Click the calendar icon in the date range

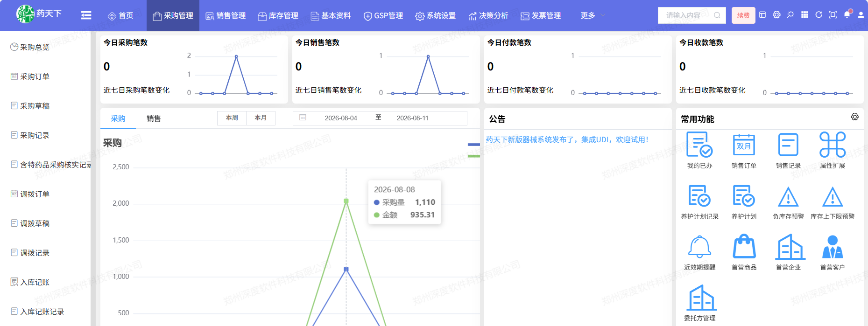pyautogui.click(x=303, y=118)
